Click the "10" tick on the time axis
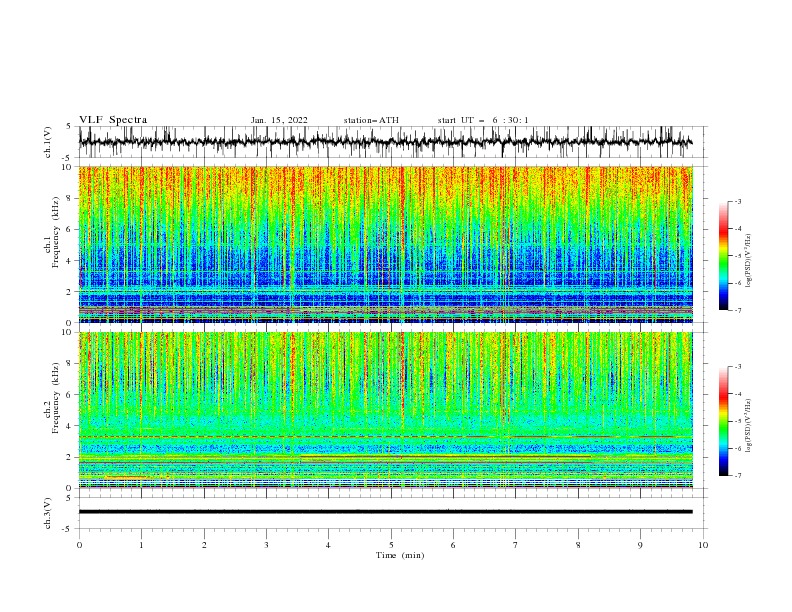Viewport: 792px width, 612px height. coord(703,545)
